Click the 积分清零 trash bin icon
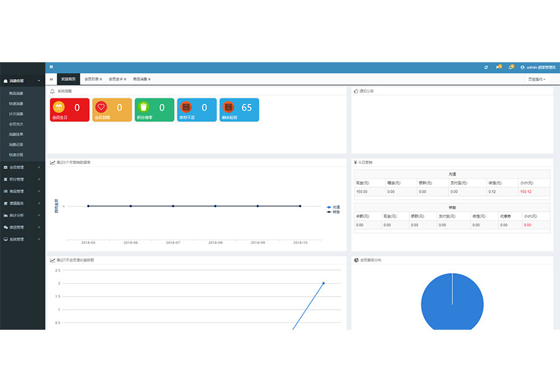The image size is (560, 392). click(144, 107)
